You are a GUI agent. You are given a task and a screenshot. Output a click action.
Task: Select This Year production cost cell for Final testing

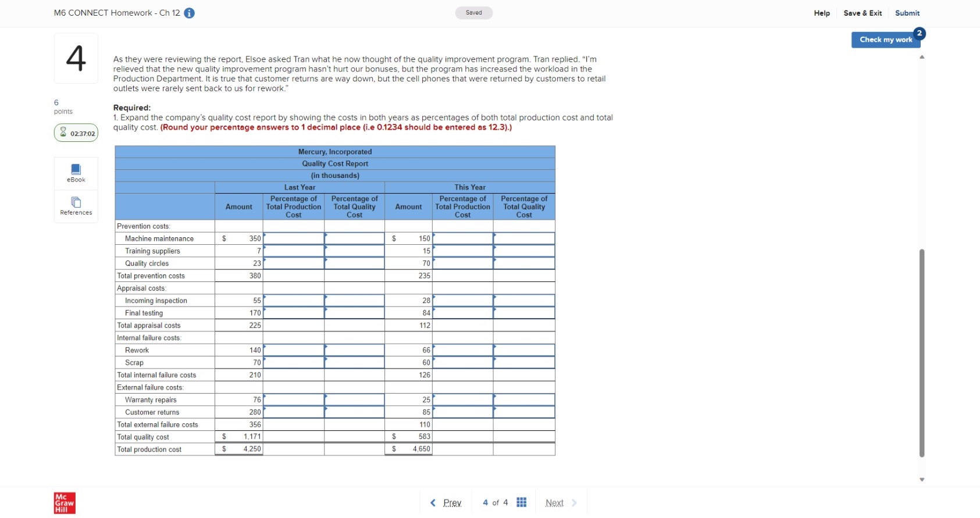[463, 313]
